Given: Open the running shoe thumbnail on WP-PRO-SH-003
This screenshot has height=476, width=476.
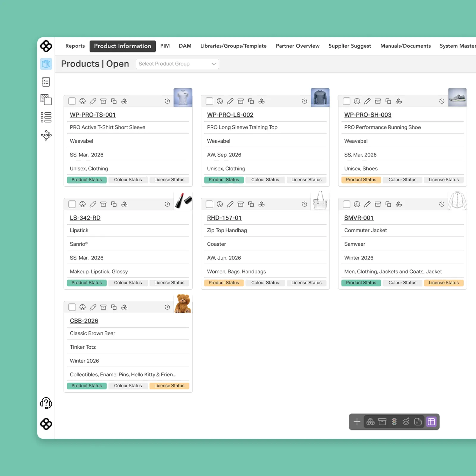Looking at the screenshot, I should pyautogui.click(x=457, y=98).
